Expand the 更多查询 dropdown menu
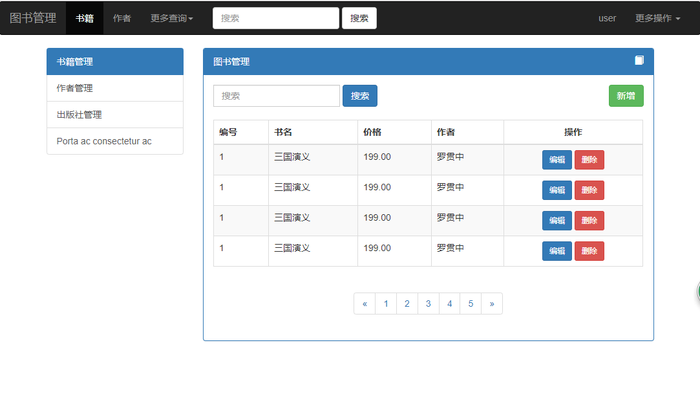The height and width of the screenshot is (398, 700). 172,18
